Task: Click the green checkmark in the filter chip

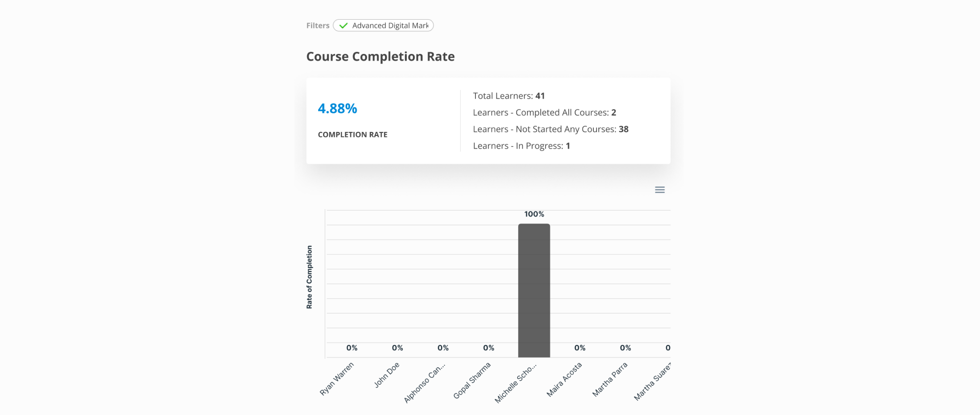Action: pyautogui.click(x=343, y=26)
